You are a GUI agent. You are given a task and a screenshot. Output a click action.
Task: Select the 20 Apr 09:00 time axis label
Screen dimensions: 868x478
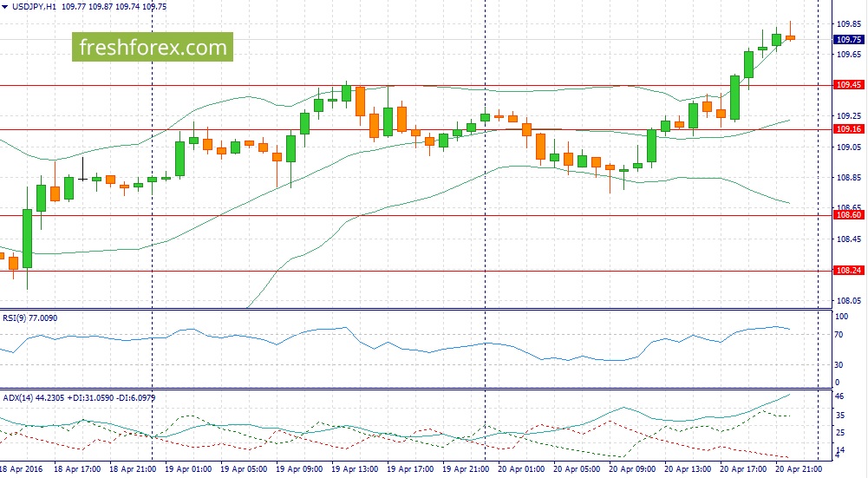tap(633, 468)
